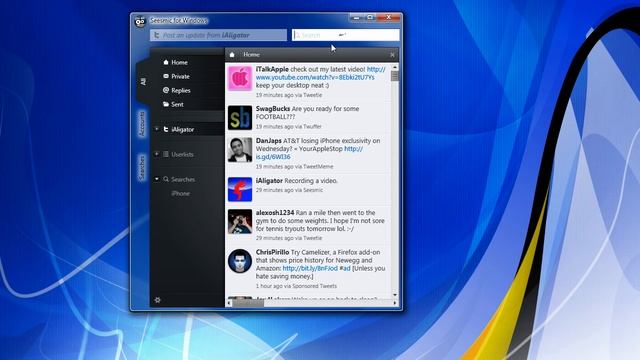
Task: Click the horizontal scroll left arrow
Action: click(229, 303)
